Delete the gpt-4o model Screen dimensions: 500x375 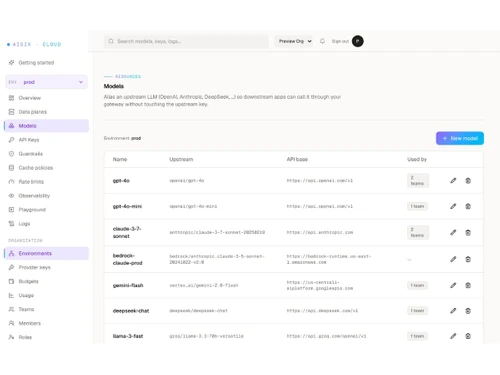[x=468, y=181]
